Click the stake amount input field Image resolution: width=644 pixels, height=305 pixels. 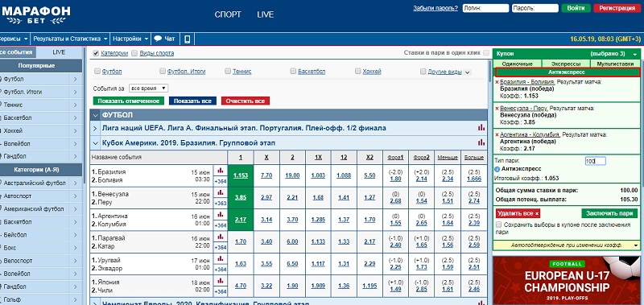[x=595, y=161]
